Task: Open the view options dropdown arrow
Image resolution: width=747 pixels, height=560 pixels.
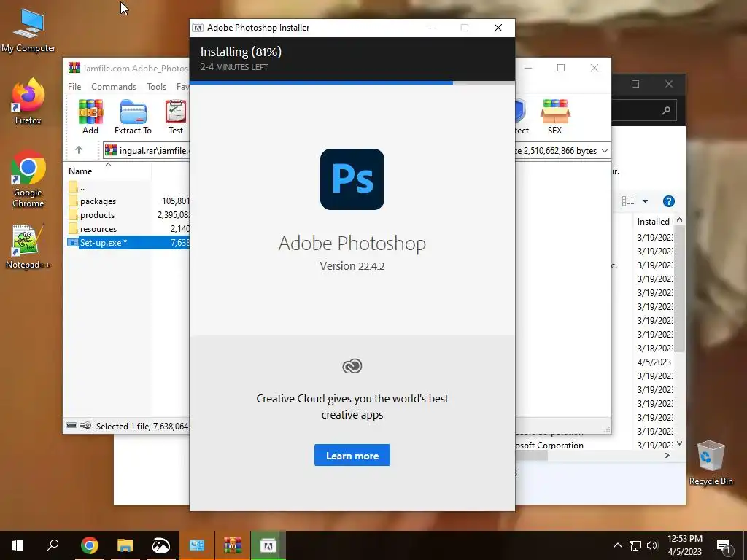Action: pyautogui.click(x=645, y=201)
